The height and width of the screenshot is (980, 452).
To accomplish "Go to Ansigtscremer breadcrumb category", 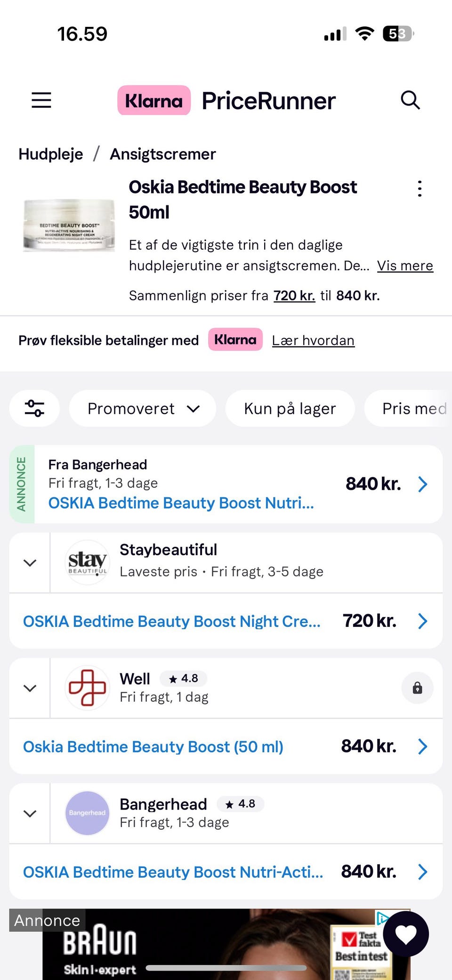I will 163,154.
